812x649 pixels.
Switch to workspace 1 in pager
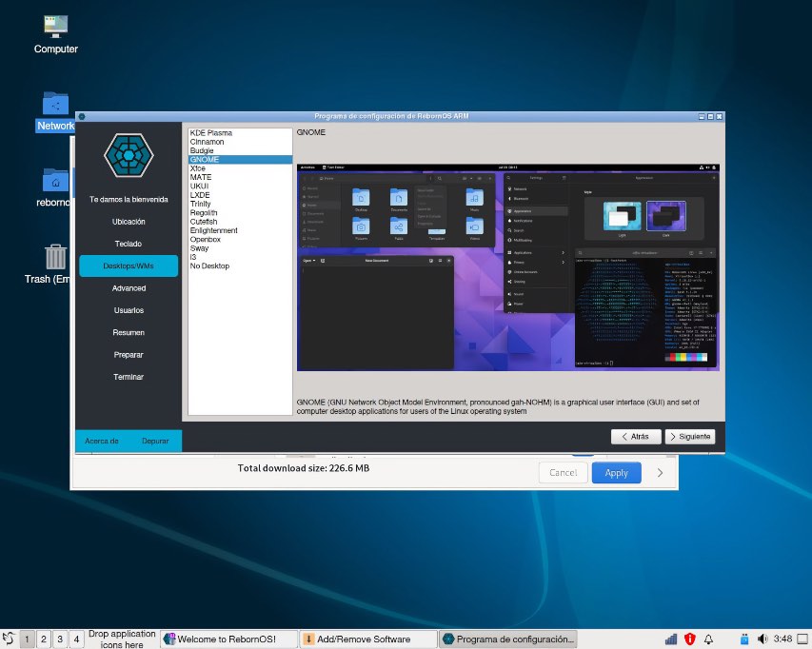pyautogui.click(x=27, y=639)
